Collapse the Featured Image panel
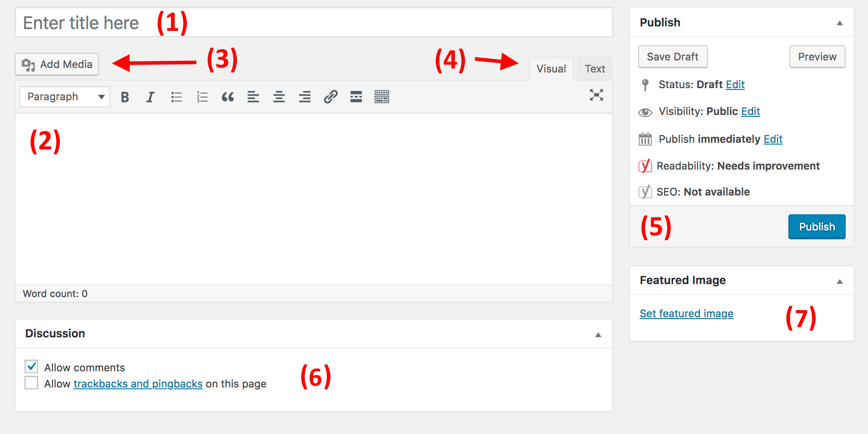This screenshot has width=868, height=434. pos(840,281)
